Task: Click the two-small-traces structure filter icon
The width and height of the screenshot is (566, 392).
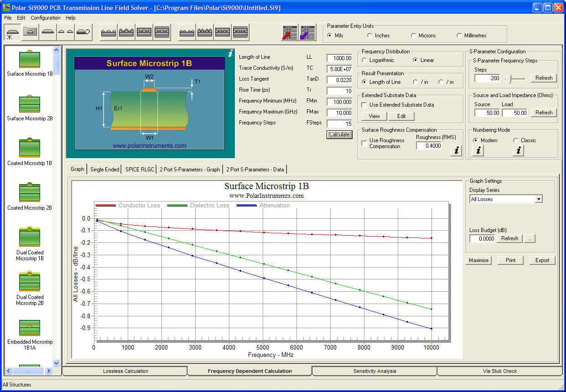Action: point(66,32)
